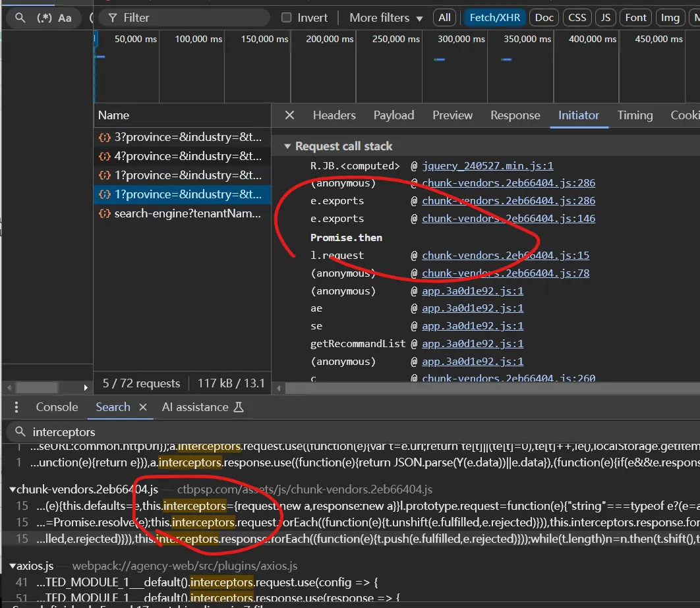Screen dimensions: 700x608
Task: Select the 3?province=&industry request row
Action: click(x=182, y=137)
